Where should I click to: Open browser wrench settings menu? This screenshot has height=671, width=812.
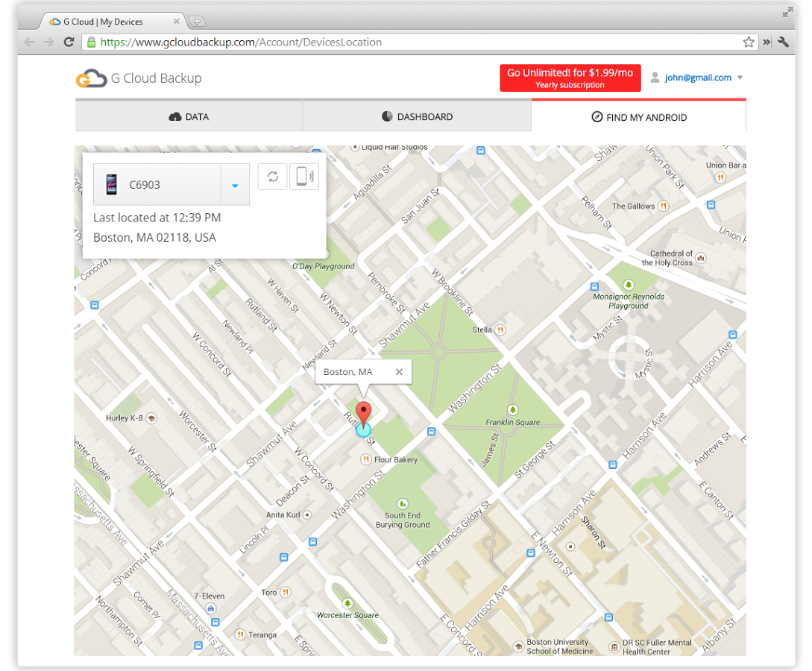coord(783,42)
